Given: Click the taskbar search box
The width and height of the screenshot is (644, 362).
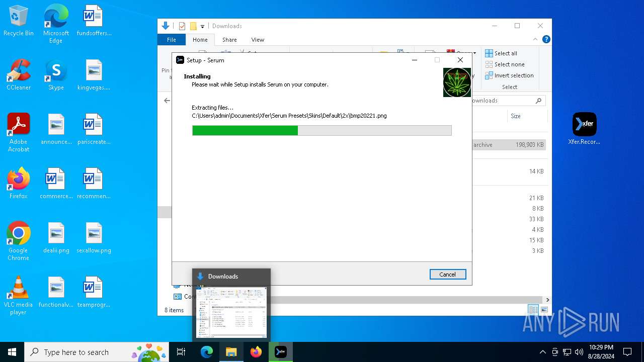Looking at the screenshot, I should pyautogui.click(x=97, y=352).
